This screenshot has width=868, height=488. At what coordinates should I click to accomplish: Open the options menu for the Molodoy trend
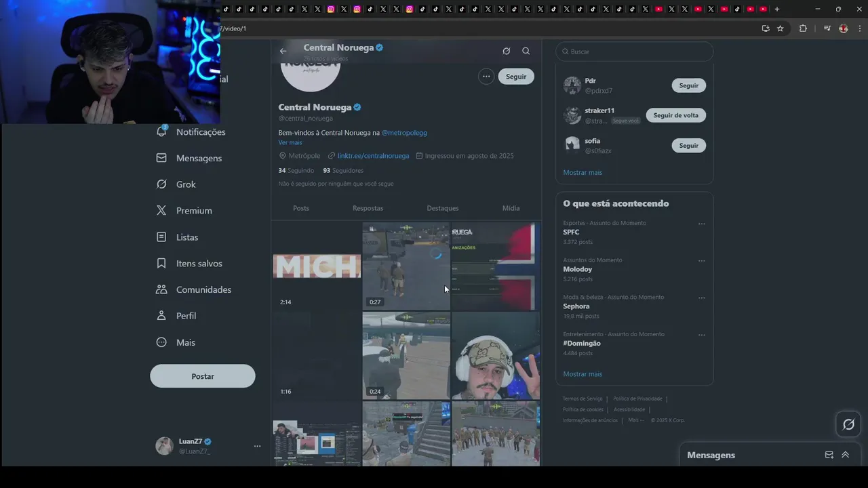click(x=702, y=261)
